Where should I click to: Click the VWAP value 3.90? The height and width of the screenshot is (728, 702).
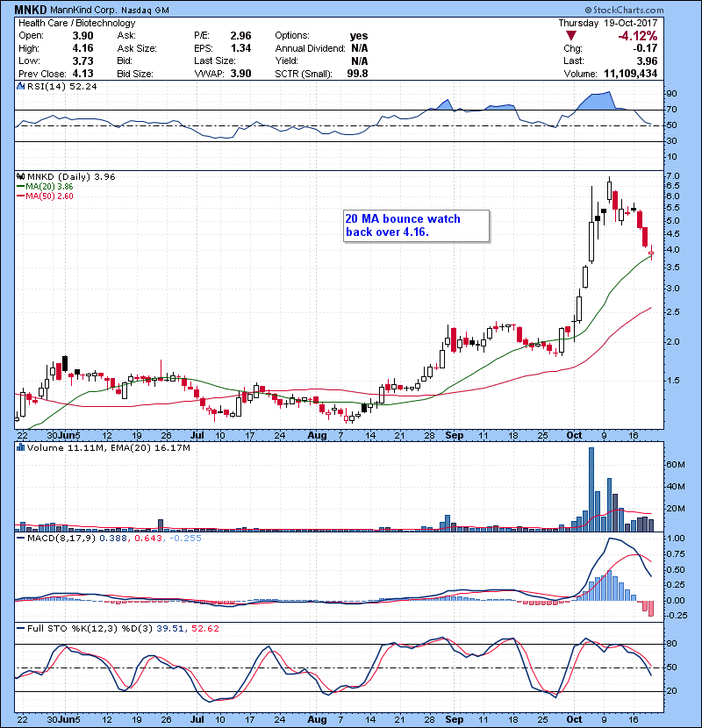click(x=240, y=74)
